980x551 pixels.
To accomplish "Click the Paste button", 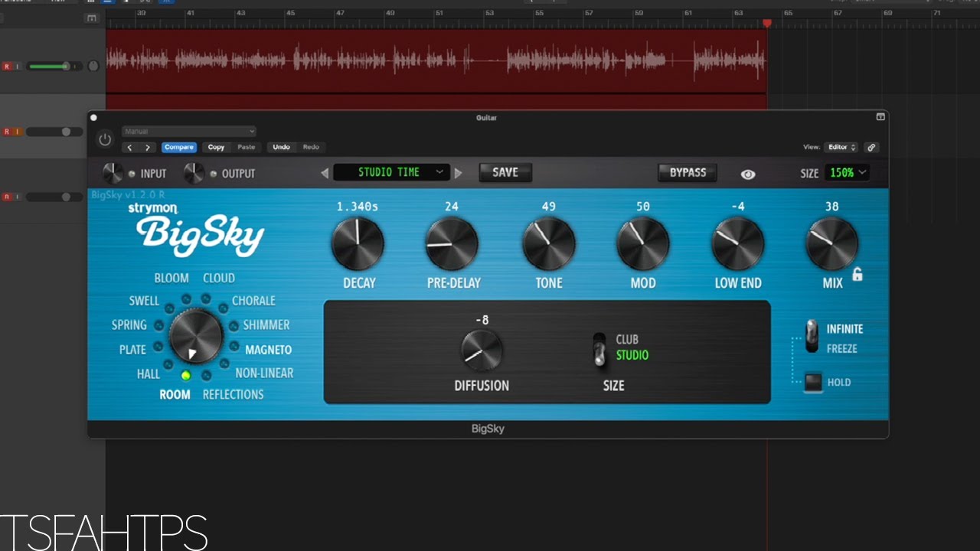I will pyautogui.click(x=247, y=147).
